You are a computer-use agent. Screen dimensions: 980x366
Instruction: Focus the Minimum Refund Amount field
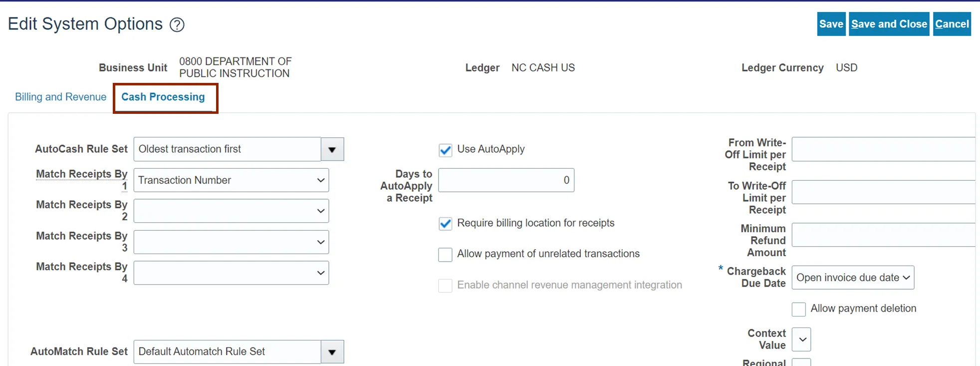pos(883,235)
